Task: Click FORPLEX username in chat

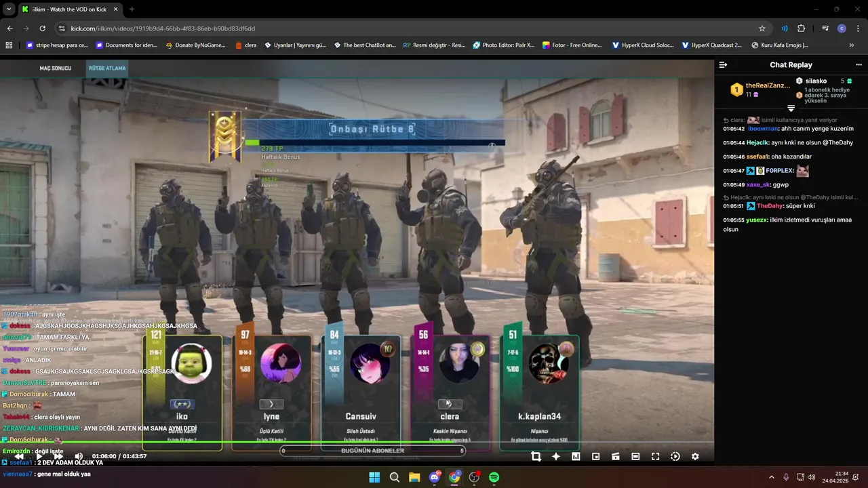Action: [779, 171]
